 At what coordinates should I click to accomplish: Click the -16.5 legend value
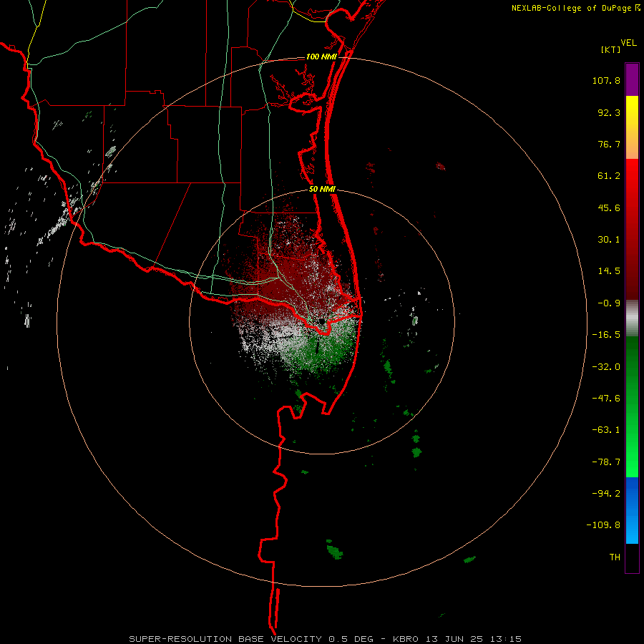tap(606, 335)
